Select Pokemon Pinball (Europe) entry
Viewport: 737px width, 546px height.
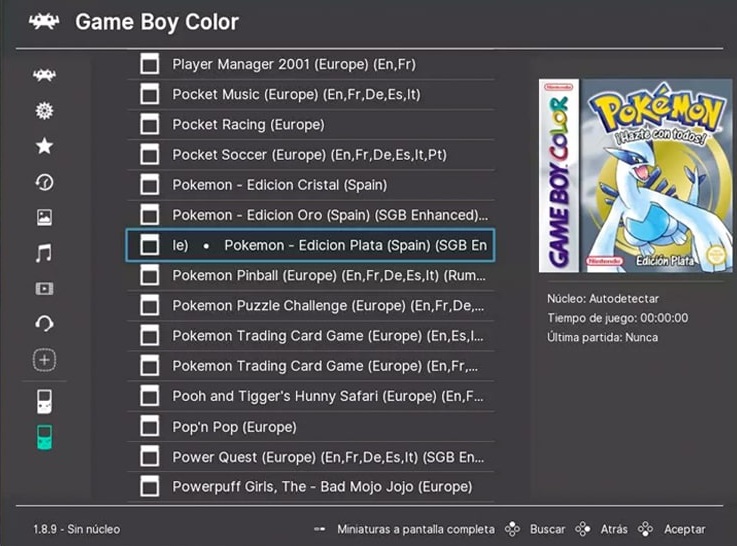tap(311, 275)
